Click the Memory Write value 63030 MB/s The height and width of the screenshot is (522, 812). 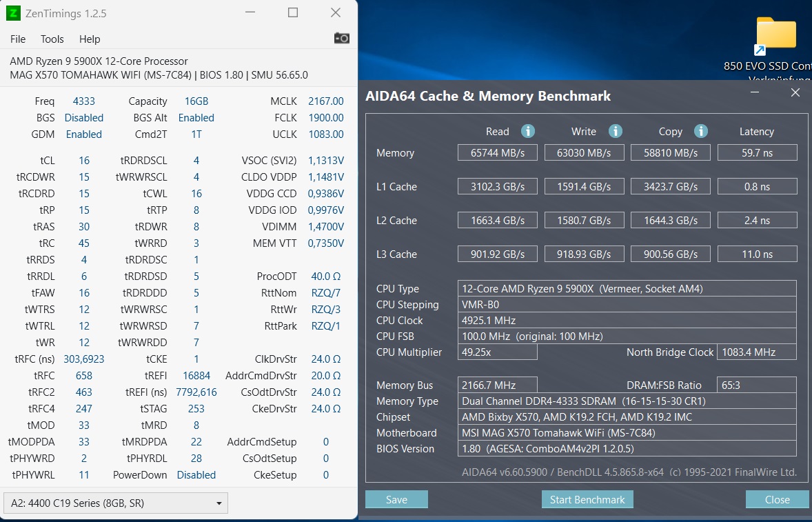(x=584, y=153)
